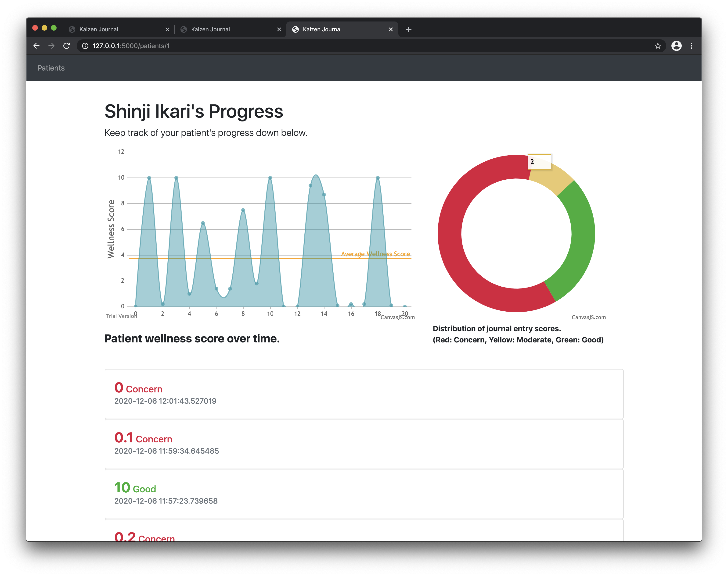Close the first Kaizen Journal tab
The image size is (728, 576).
click(x=167, y=29)
